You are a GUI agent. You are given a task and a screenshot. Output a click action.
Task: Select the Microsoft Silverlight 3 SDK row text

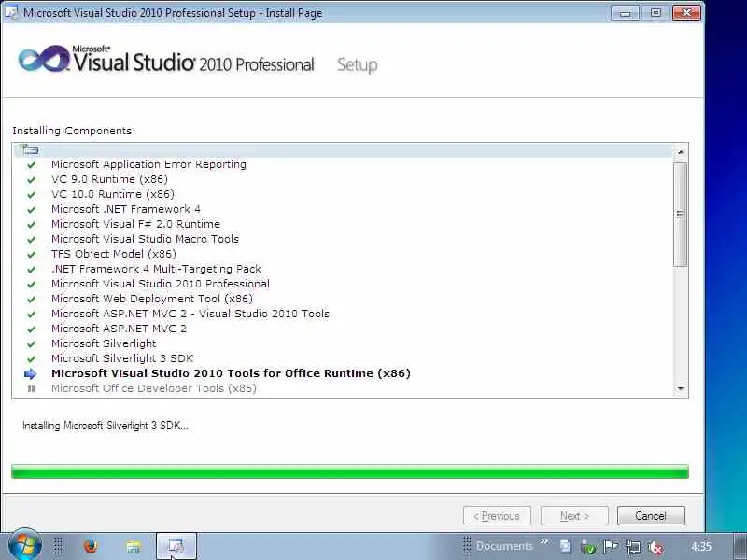122,358
